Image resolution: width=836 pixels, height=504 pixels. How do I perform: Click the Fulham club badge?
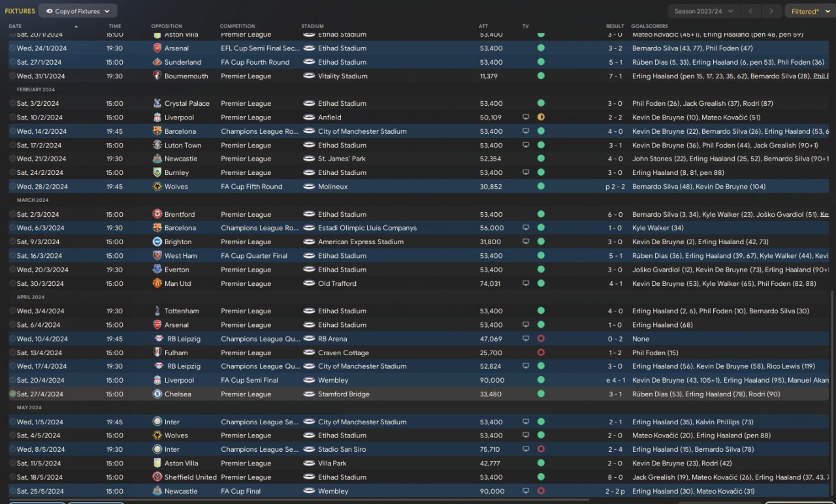click(157, 353)
